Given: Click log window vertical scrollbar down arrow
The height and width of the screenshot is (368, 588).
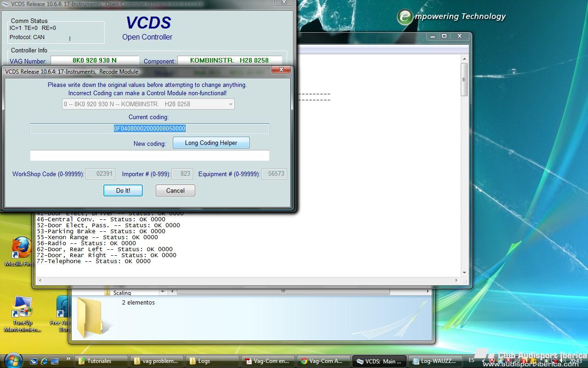Looking at the screenshot, I should [x=464, y=272].
